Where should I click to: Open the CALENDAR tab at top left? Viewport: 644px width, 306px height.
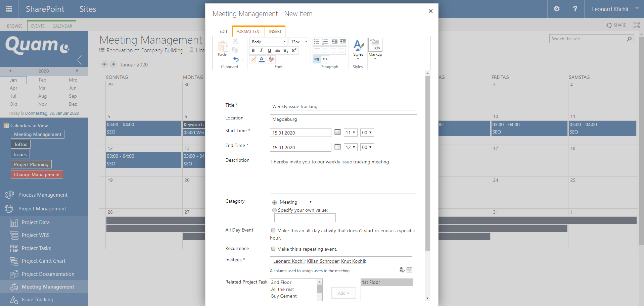click(62, 26)
